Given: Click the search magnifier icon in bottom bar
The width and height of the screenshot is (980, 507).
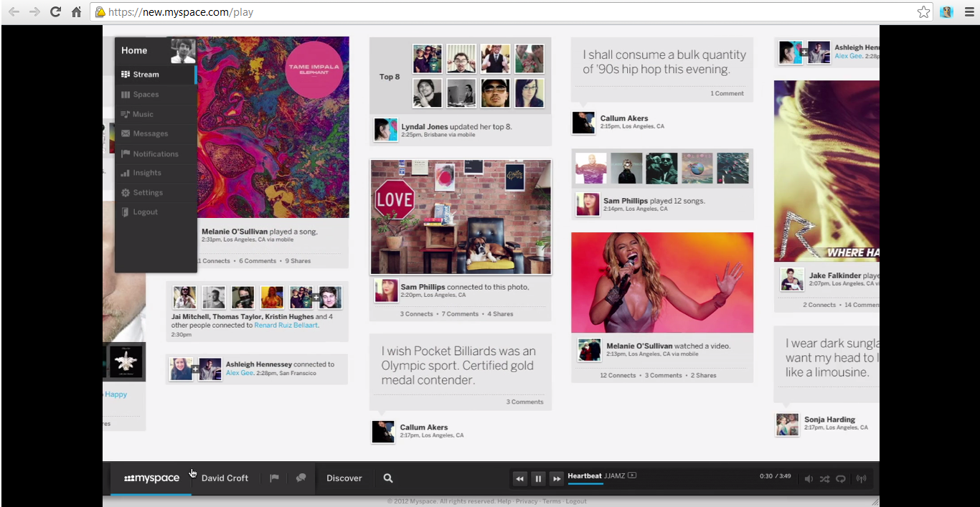Looking at the screenshot, I should tap(388, 478).
